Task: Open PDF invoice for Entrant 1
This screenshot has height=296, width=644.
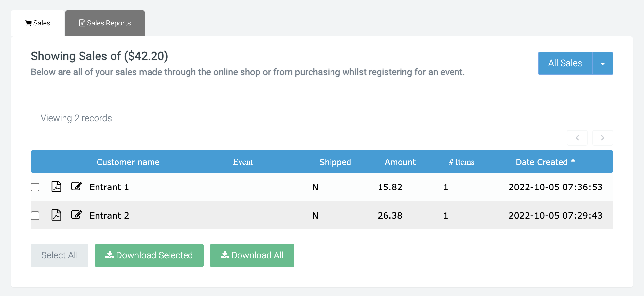Action: [56, 187]
